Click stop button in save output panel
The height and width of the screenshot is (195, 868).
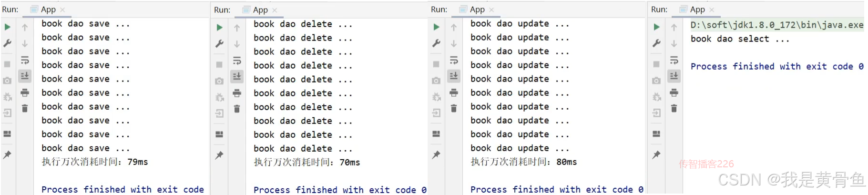(x=8, y=64)
